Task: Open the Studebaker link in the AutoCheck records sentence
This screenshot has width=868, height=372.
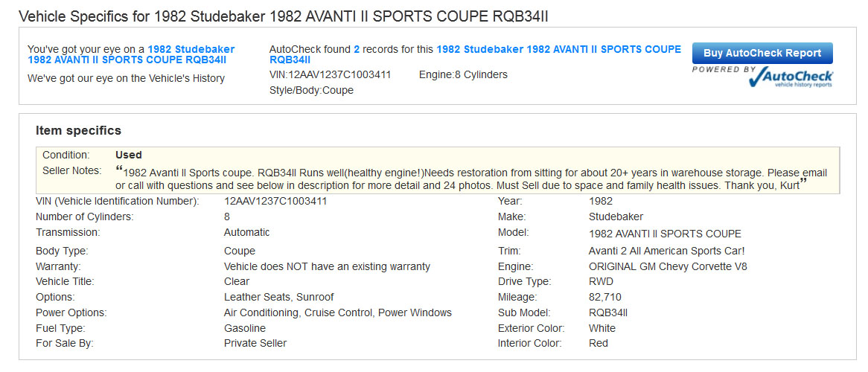Action: (x=558, y=50)
